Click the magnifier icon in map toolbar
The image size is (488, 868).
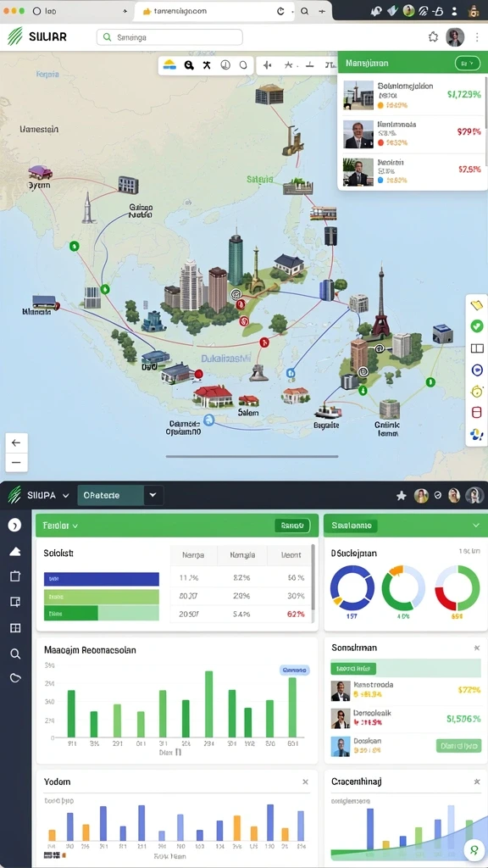pyautogui.click(x=189, y=65)
